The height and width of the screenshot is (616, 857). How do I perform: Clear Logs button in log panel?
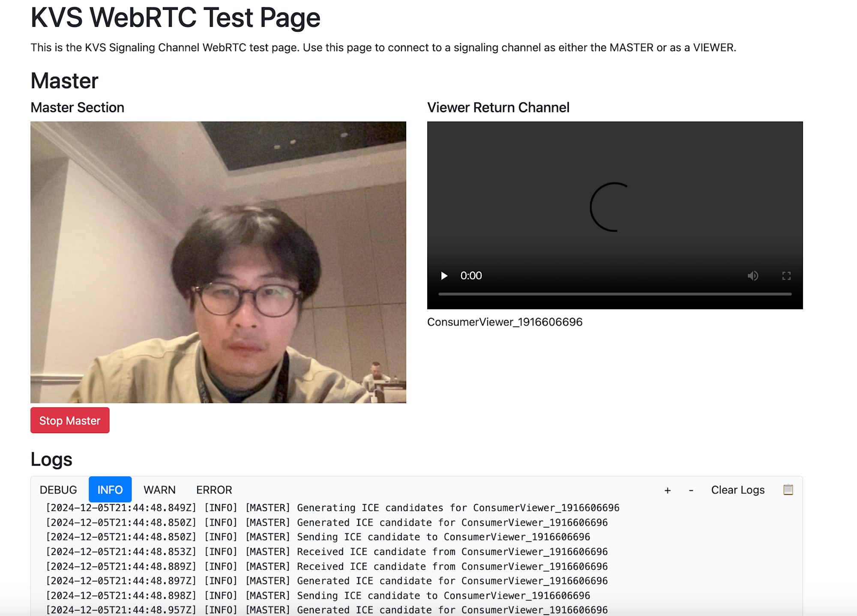(738, 490)
